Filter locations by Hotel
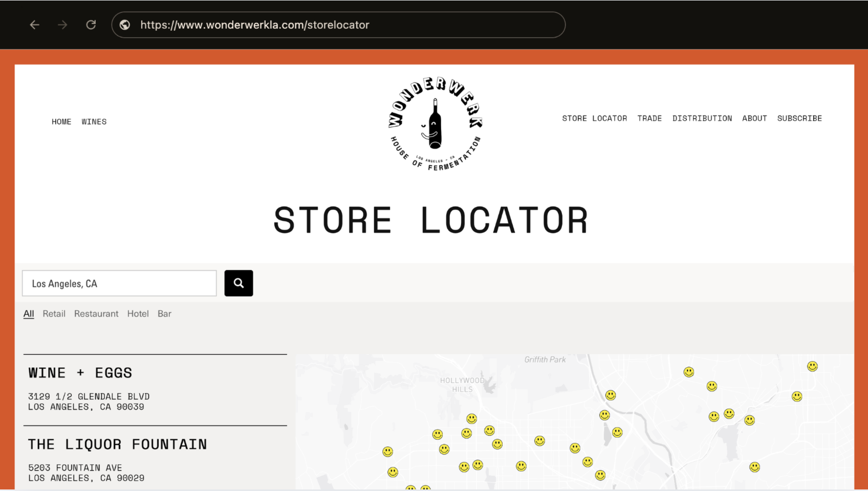The width and height of the screenshot is (868, 491). click(x=138, y=314)
